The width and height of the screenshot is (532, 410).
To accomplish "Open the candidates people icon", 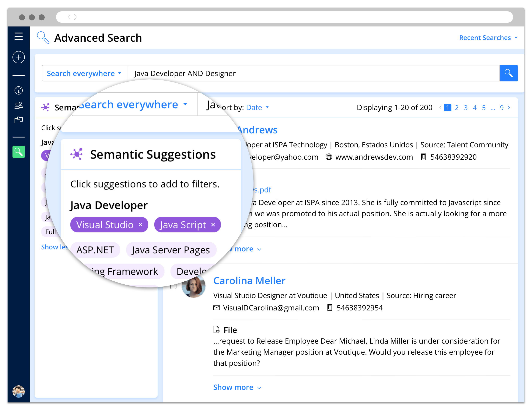I will pyautogui.click(x=19, y=105).
